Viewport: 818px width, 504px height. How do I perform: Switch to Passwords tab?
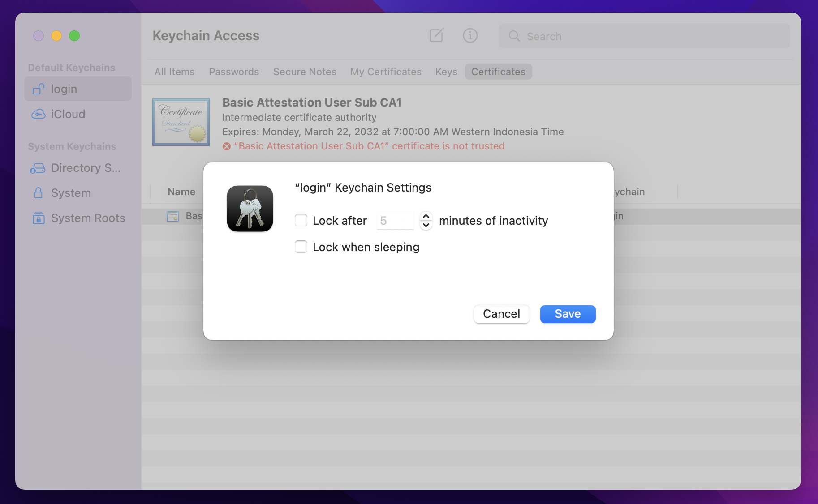click(x=234, y=72)
